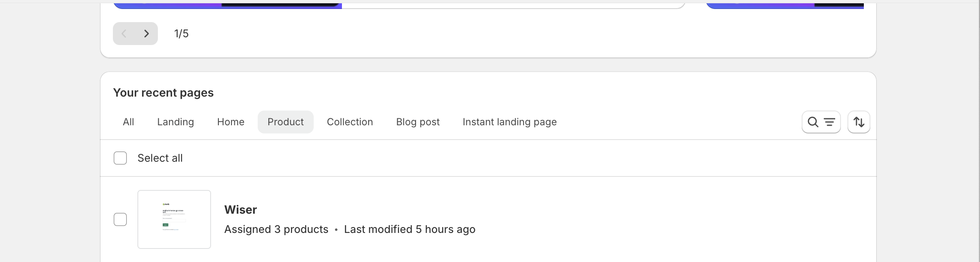Select the Landing tab
This screenshot has height=262, width=980.
click(175, 122)
